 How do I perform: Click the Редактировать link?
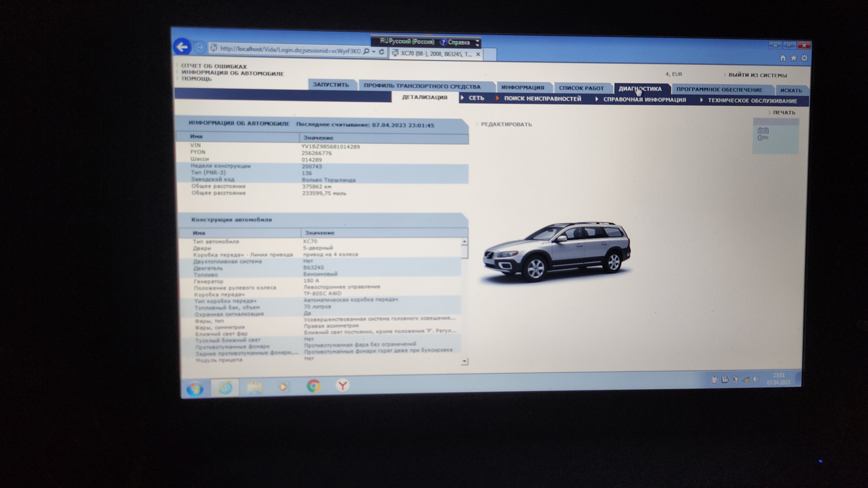click(506, 124)
